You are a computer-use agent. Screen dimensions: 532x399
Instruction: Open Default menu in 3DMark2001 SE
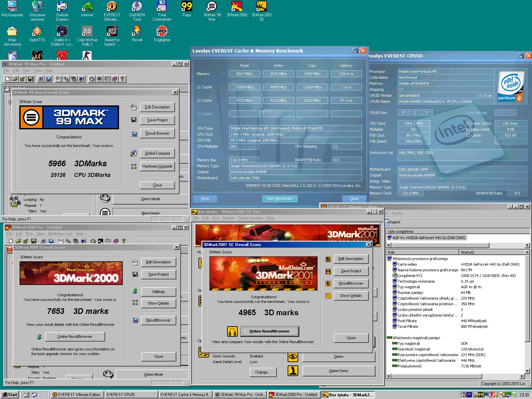229,218
